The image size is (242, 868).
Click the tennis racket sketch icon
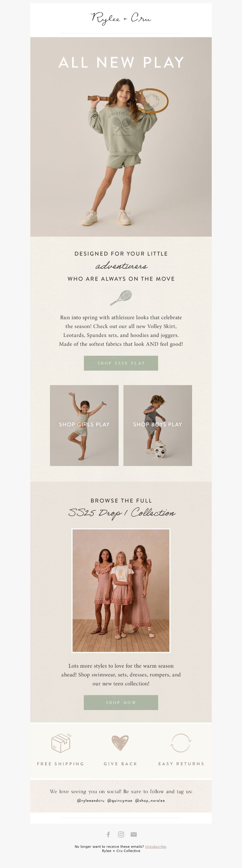coord(121,298)
